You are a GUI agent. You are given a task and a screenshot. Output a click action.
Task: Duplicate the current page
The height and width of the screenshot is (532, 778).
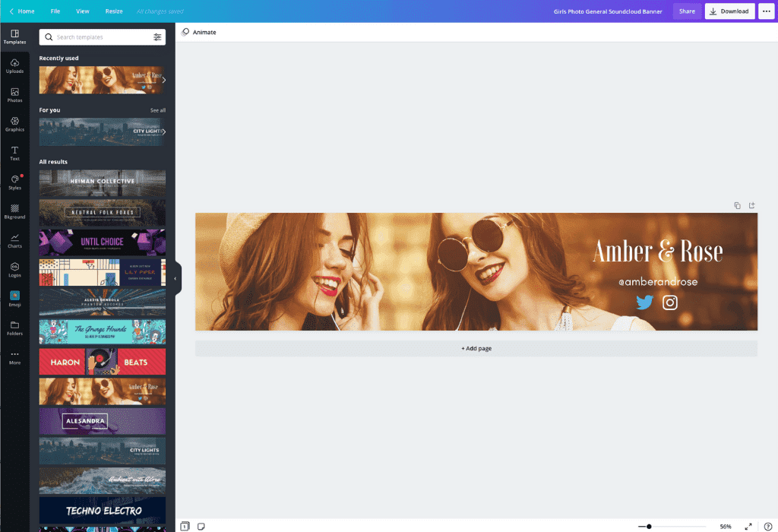(x=736, y=205)
